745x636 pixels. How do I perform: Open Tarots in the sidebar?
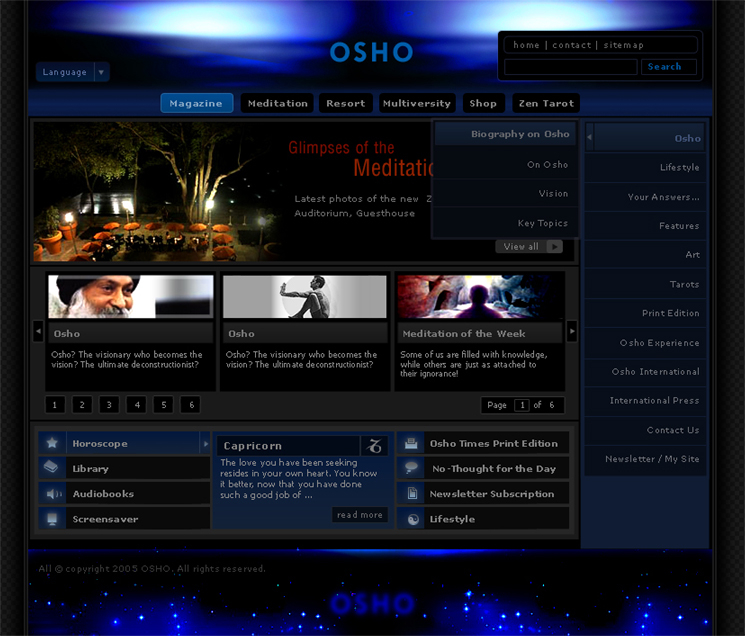(x=645, y=284)
